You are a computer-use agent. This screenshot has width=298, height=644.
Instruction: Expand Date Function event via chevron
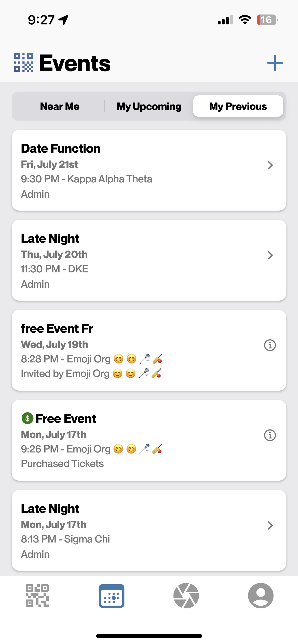click(270, 165)
